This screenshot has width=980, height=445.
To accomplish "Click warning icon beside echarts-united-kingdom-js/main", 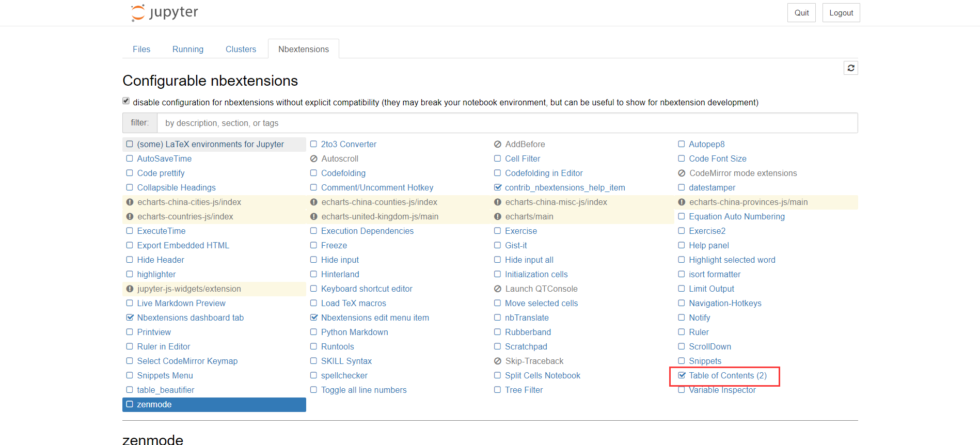I will click(x=314, y=217).
